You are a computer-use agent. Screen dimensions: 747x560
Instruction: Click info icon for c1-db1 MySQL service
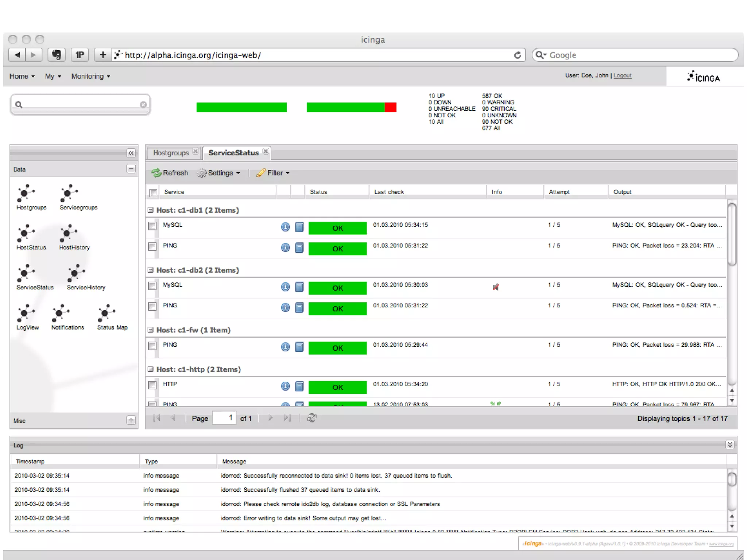coord(285,227)
